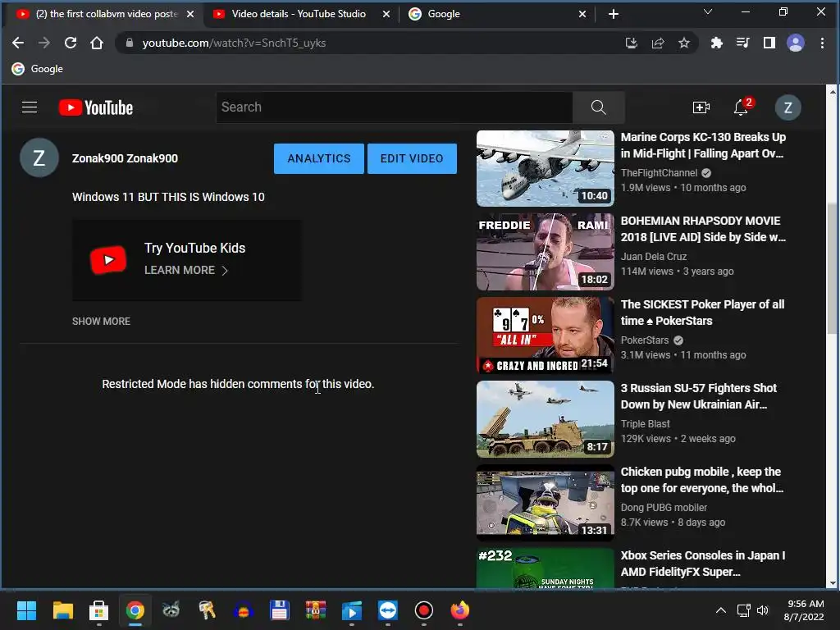Open WinRAR icon on taskbar

point(316,610)
